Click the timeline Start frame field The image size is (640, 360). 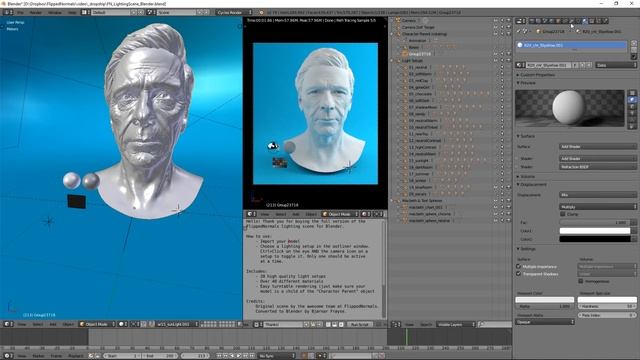[x=122, y=356]
